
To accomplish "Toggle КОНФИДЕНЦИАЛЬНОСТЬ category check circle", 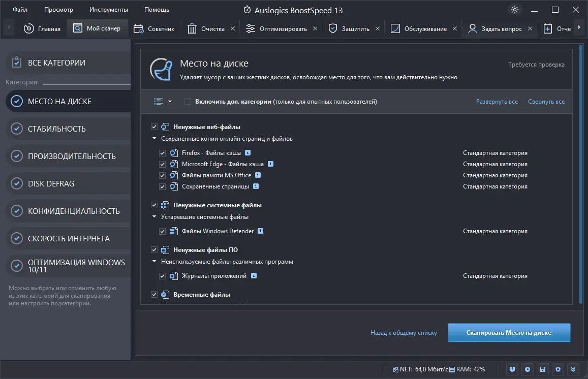I will pos(16,211).
